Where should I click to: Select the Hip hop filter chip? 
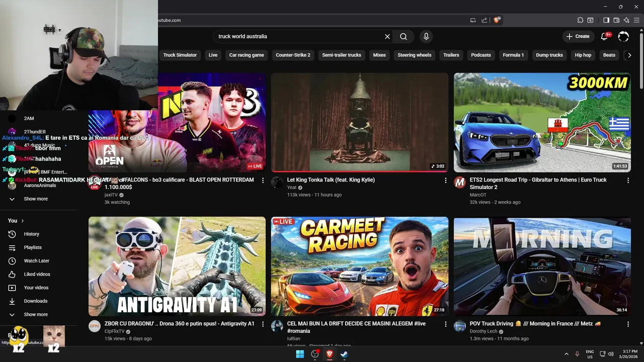pyautogui.click(x=583, y=55)
